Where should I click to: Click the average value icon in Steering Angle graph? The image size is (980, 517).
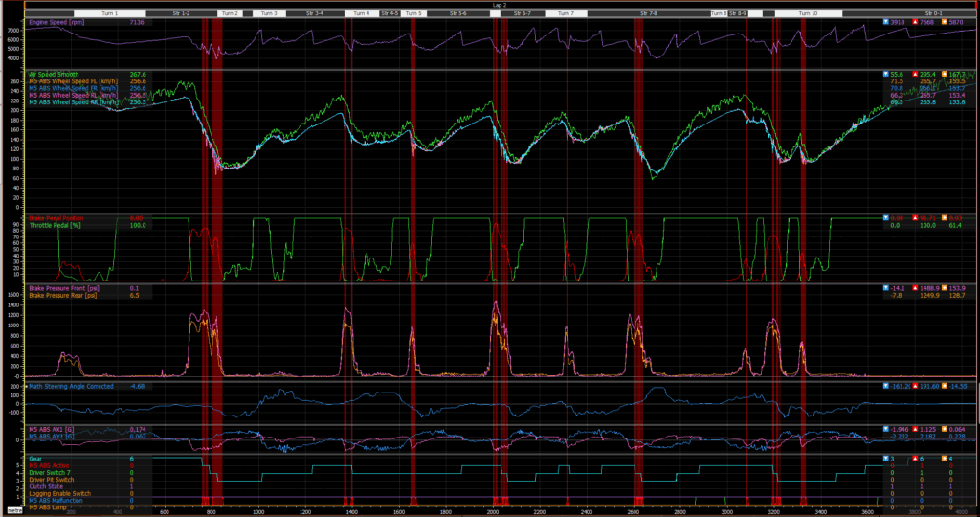946,386
